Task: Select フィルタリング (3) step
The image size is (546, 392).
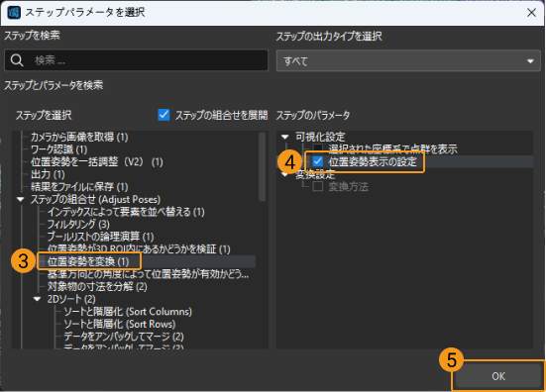Action: click(x=78, y=225)
